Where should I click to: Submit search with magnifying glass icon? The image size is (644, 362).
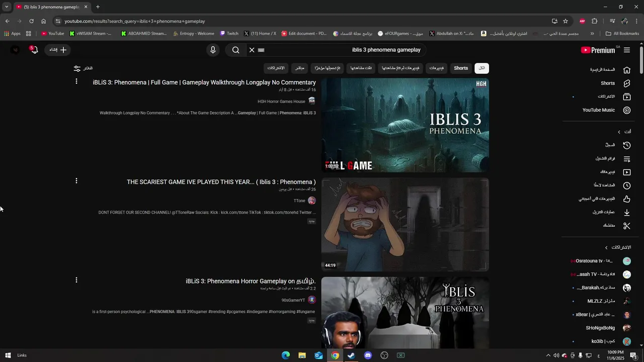point(235,50)
